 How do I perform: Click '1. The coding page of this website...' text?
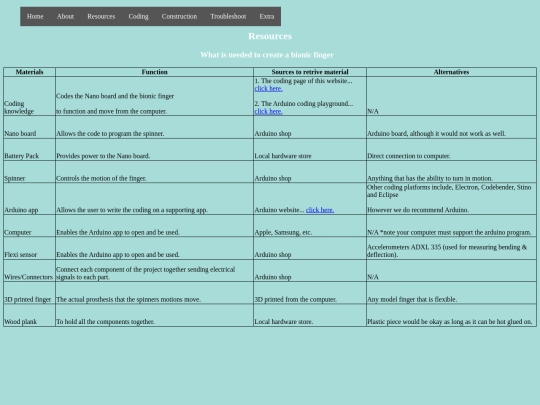tap(303, 81)
